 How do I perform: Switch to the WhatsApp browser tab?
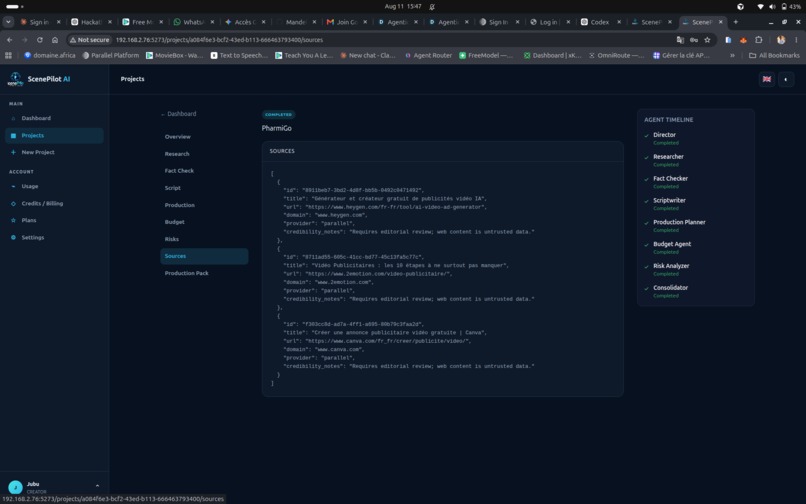[193, 22]
